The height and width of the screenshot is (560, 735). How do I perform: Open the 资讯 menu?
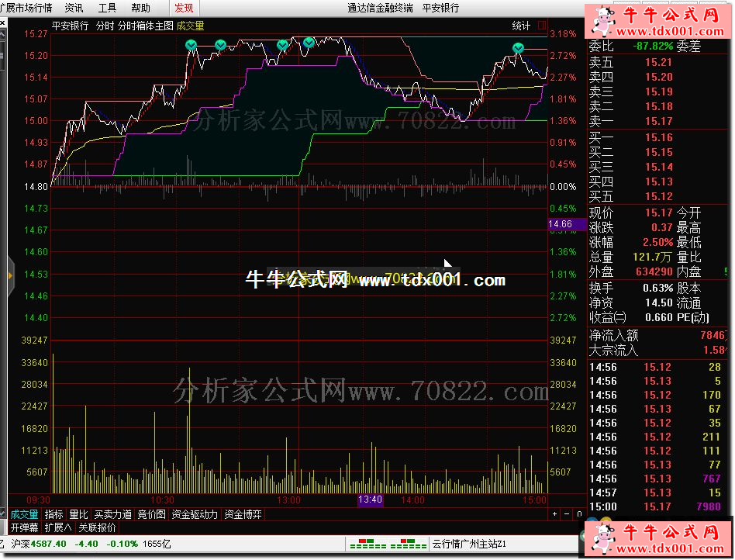coord(74,8)
